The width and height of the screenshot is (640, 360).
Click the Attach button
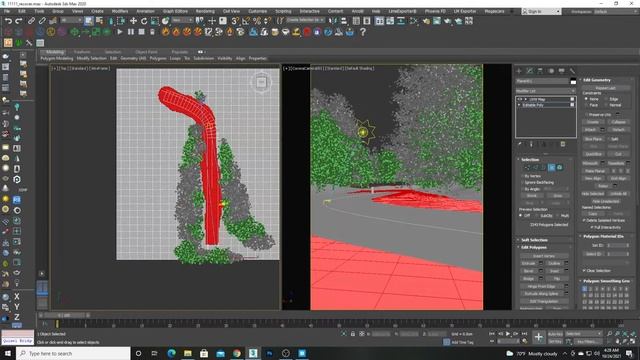590,130
